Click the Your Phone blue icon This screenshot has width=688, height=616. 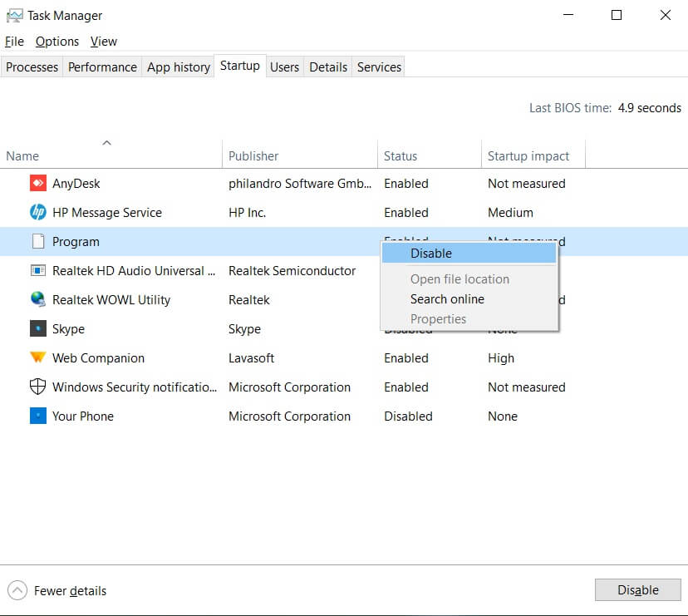(38, 416)
